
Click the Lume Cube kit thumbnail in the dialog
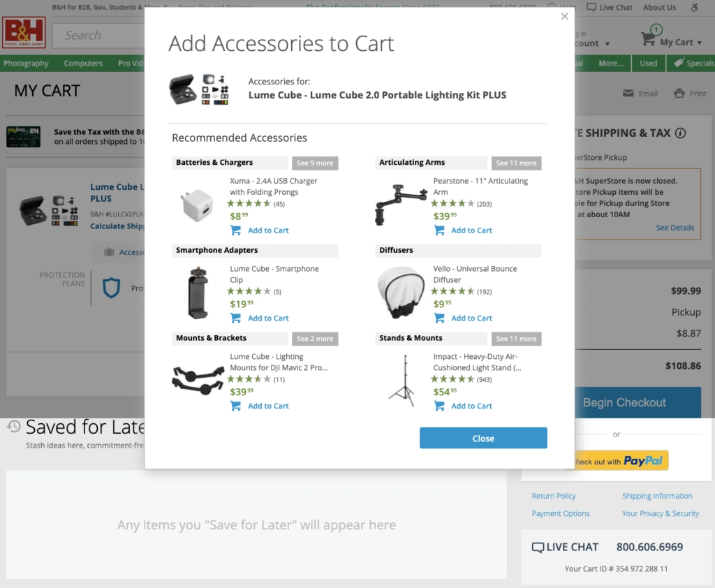tap(200, 89)
